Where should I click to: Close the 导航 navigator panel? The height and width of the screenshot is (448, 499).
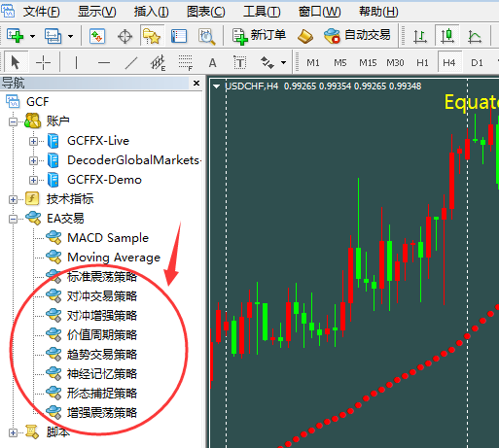click(x=196, y=84)
